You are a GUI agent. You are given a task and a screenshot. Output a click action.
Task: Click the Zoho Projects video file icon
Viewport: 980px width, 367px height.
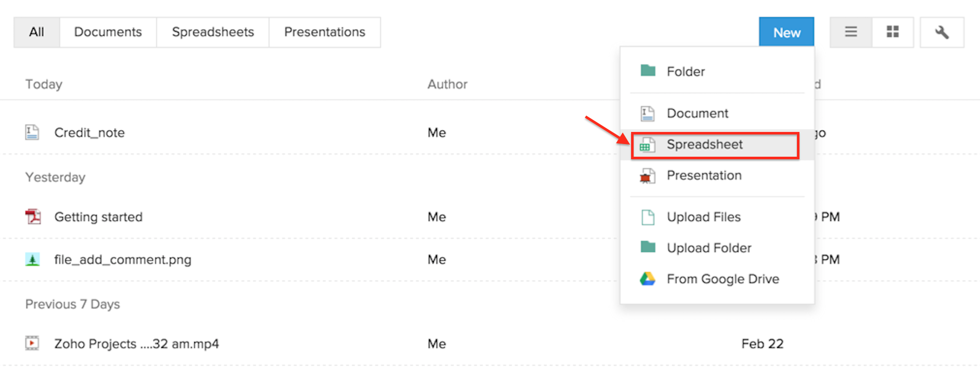[32, 344]
